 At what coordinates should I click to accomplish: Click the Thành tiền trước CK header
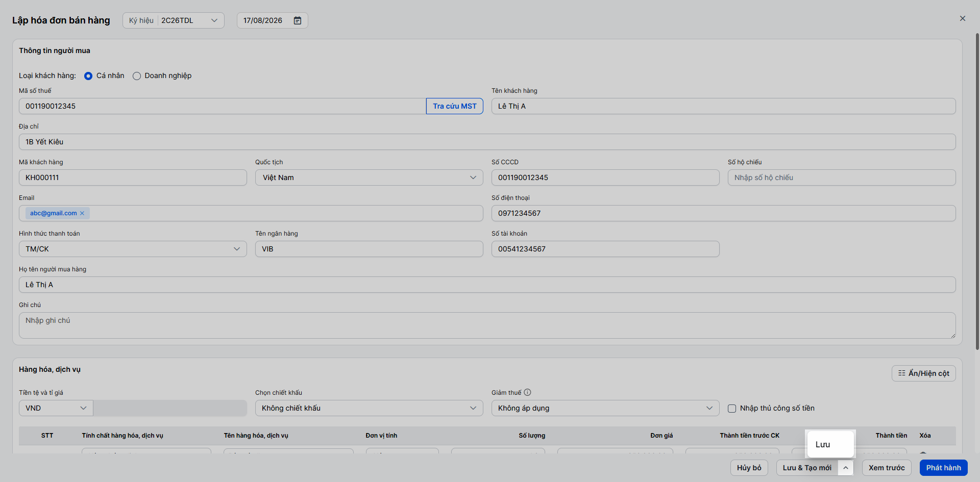point(749,436)
